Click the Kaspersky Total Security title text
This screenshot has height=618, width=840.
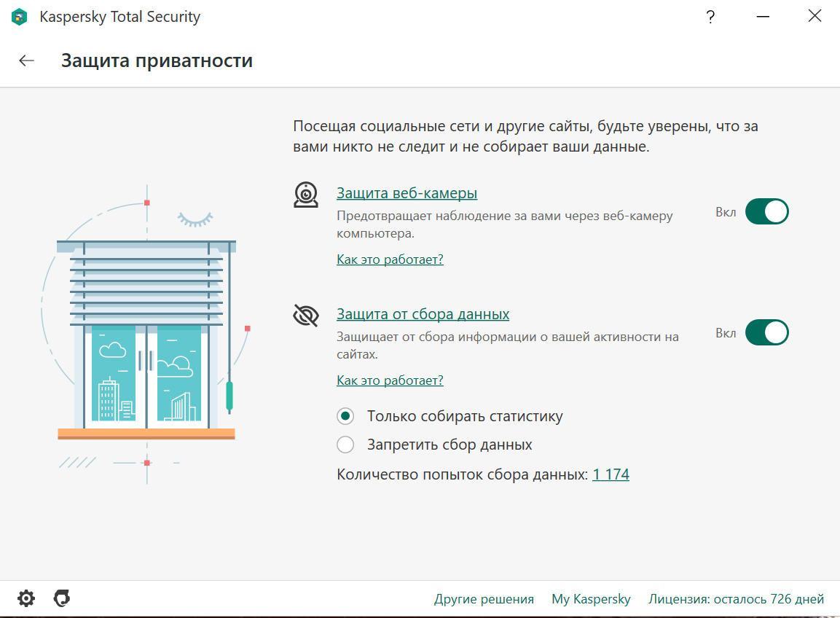[120, 17]
